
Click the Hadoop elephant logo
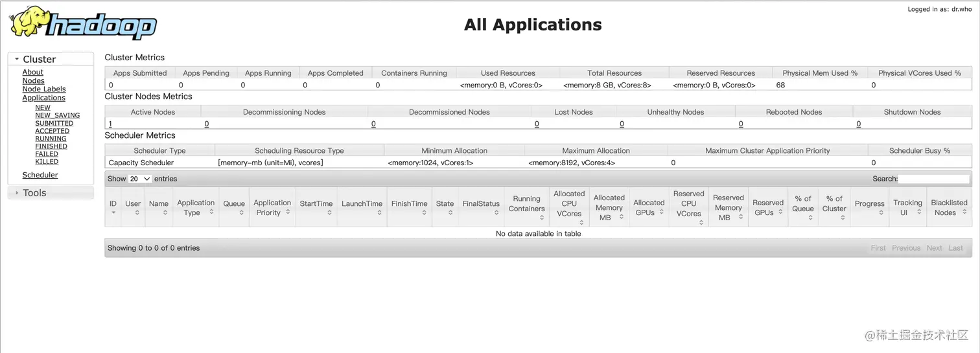tap(83, 23)
